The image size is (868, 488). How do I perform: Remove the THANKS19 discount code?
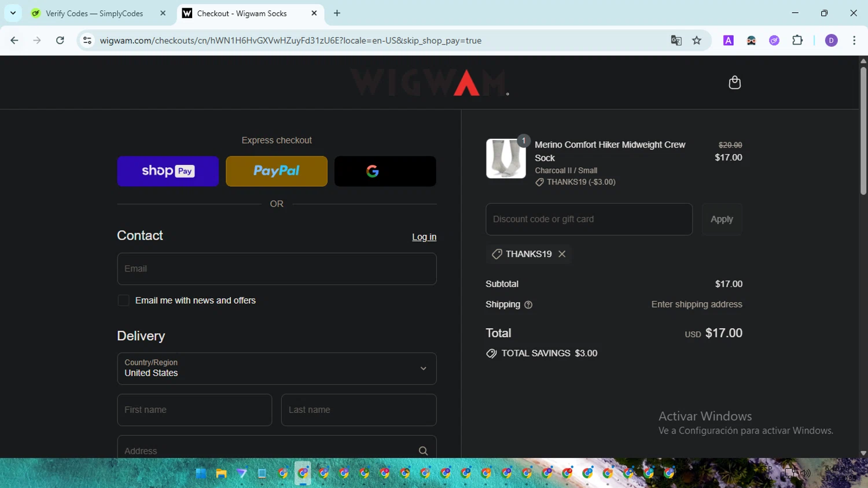562,254
